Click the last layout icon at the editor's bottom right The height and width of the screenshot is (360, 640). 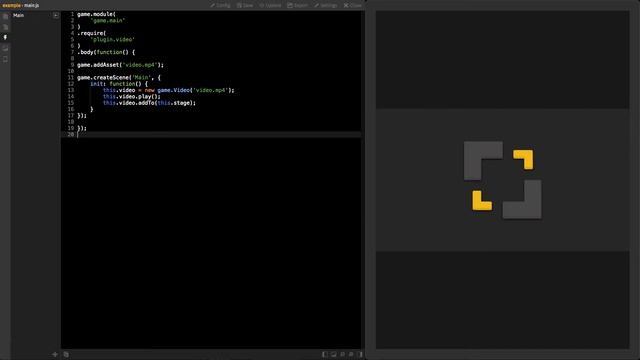[360, 354]
